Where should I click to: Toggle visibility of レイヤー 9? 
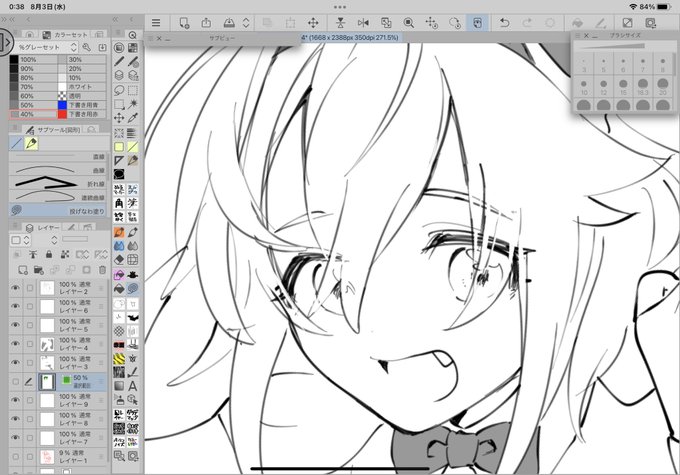click(16, 400)
